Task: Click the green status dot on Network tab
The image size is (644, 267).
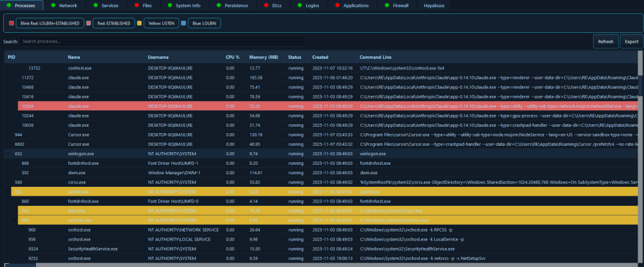Action: point(53,6)
